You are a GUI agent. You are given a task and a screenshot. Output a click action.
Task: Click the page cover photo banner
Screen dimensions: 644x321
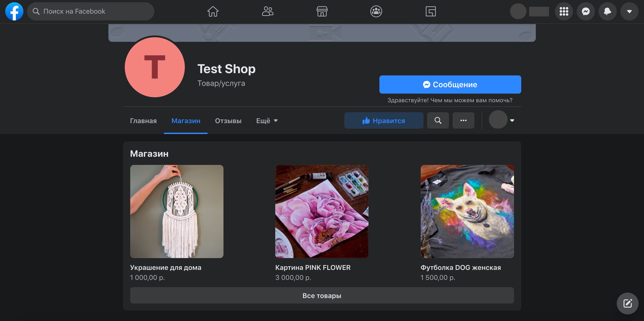(322, 33)
